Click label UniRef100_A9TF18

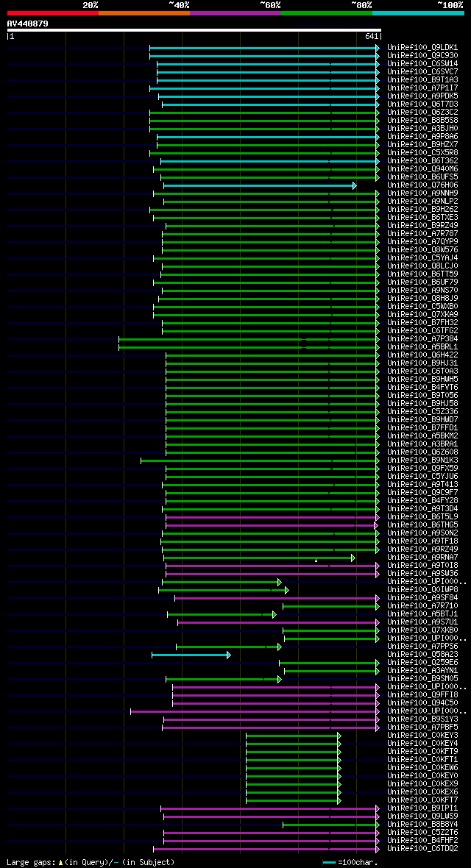(x=422, y=541)
